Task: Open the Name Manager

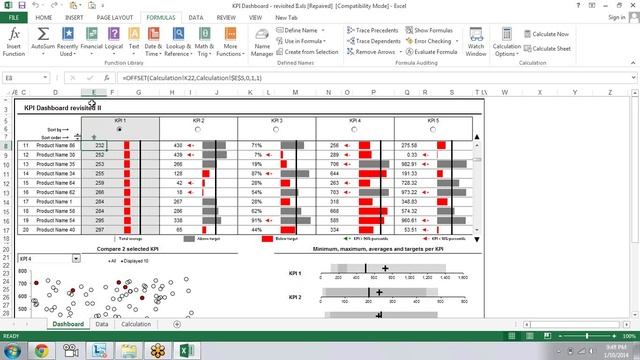Action: [x=262, y=42]
